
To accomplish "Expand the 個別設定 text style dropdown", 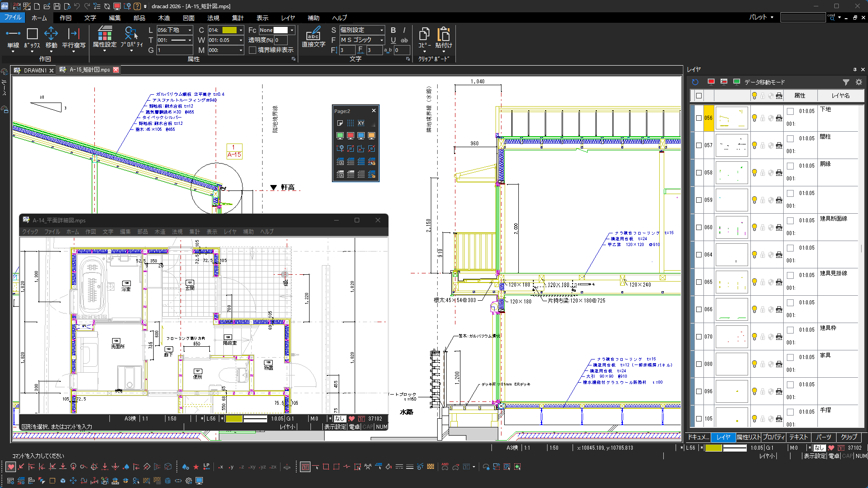I will (382, 30).
